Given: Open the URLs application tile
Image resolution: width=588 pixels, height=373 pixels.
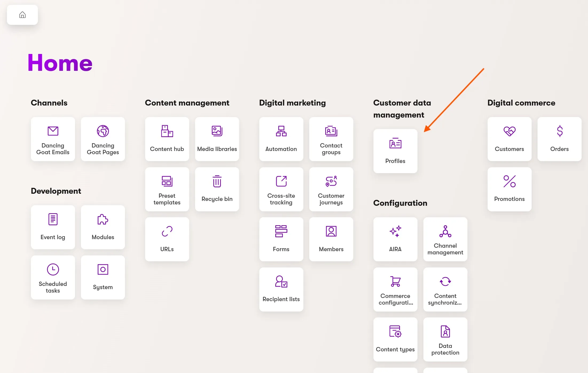Looking at the screenshot, I should click(x=167, y=239).
